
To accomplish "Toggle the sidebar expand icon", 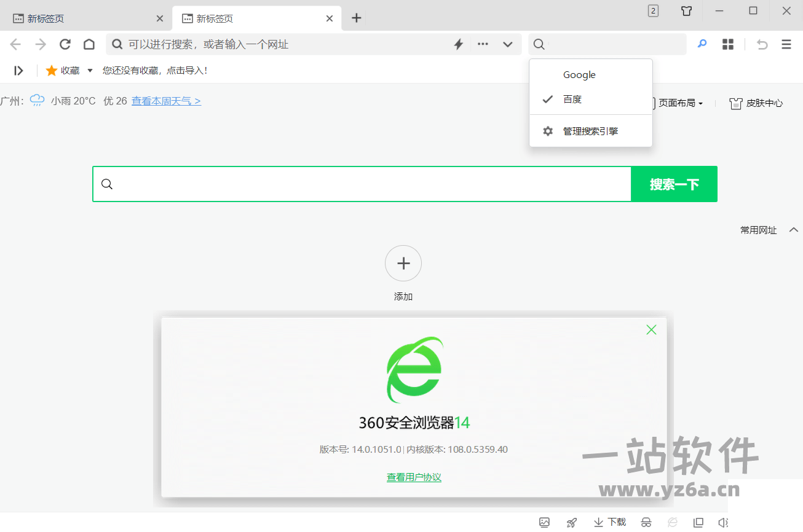I will [x=19, y=71].
